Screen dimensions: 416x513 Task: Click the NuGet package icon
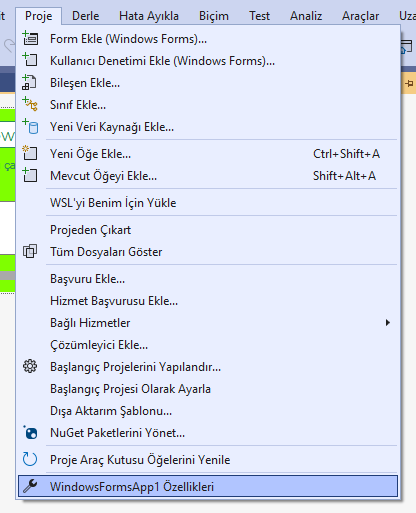coord(31,433)
